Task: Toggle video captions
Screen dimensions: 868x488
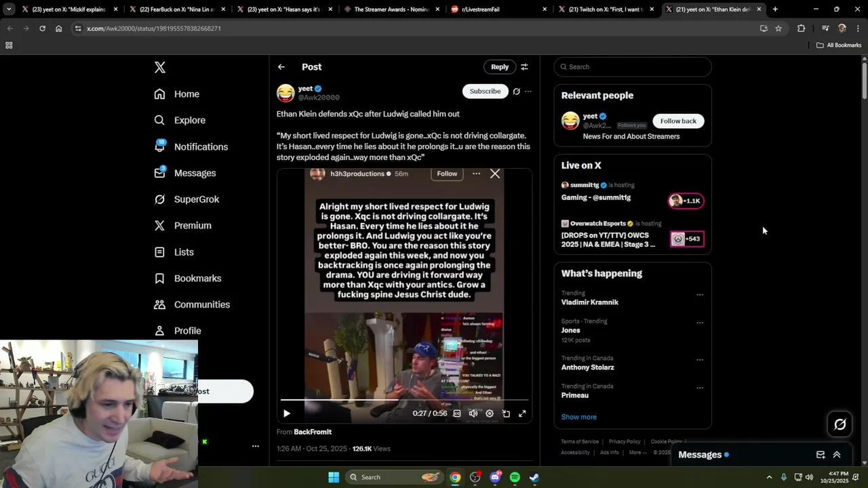Action: 457,413
